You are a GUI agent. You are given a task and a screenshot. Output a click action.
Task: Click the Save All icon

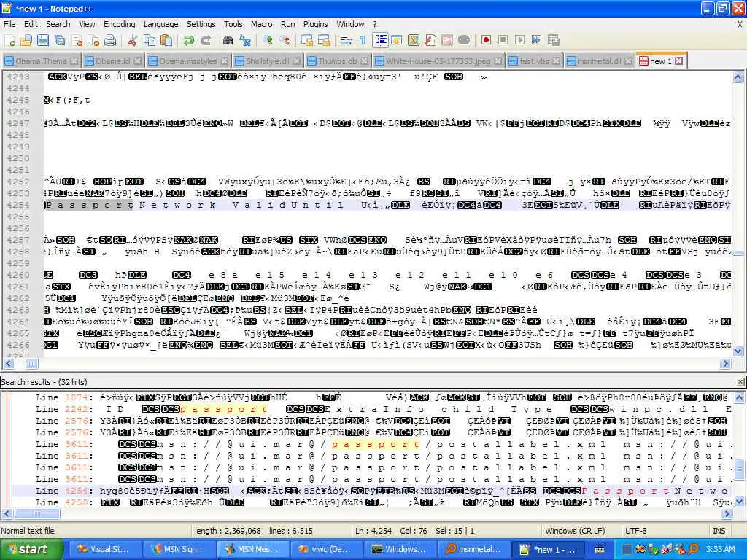[60, 41]
